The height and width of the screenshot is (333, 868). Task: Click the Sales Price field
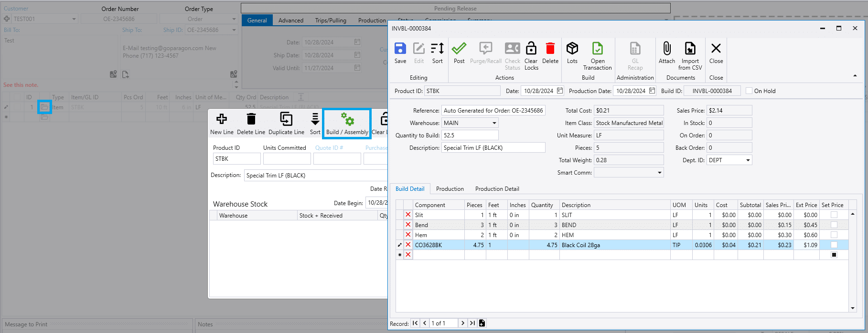pyautogui.click(x=729, y=111)
